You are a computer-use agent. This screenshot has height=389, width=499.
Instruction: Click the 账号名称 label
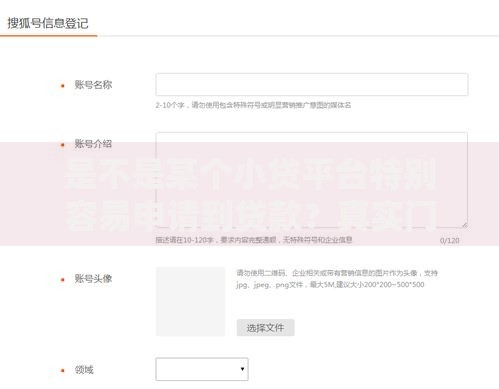pos(93,85)
